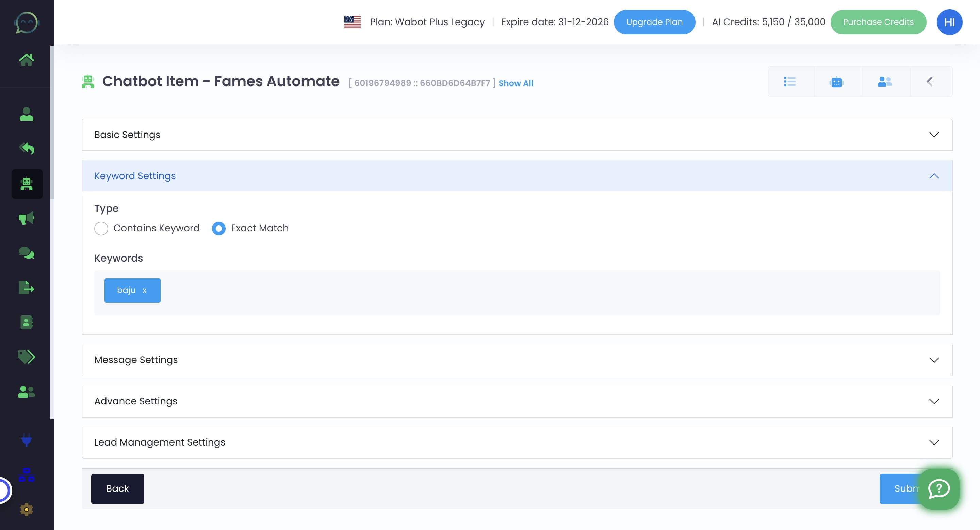Click the tags icon in sidebar
The height and width of the screenshot is (530, 980).
pyautogui.click(x=26, y=357)
